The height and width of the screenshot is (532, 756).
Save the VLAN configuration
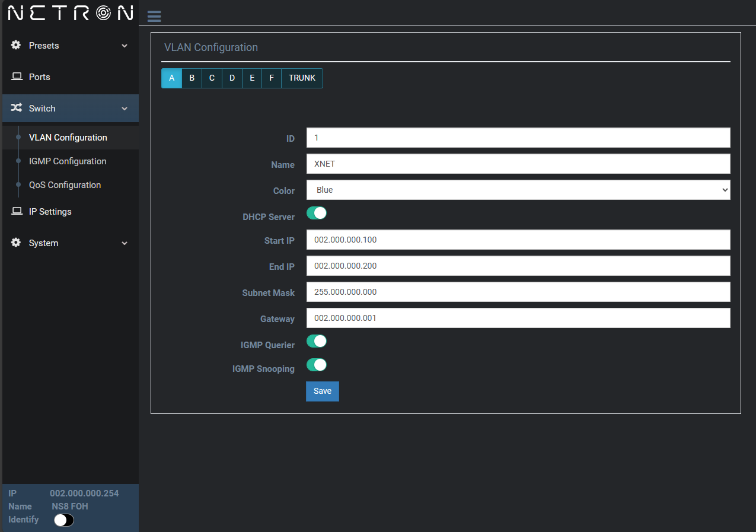click(x=322, y=391)
